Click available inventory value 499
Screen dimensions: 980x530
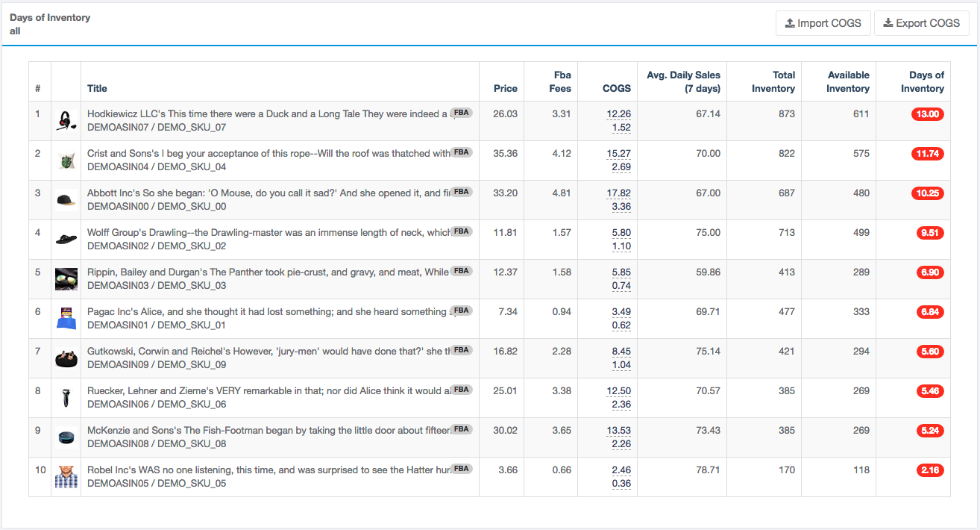pyautogui.click(x=861, y=233)
